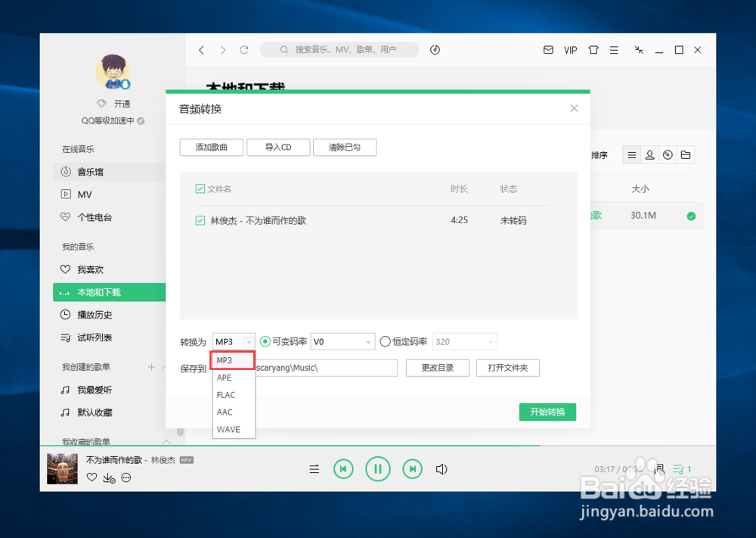
Task: Refresh the page with the reload icon
Action: click(244, 50)
